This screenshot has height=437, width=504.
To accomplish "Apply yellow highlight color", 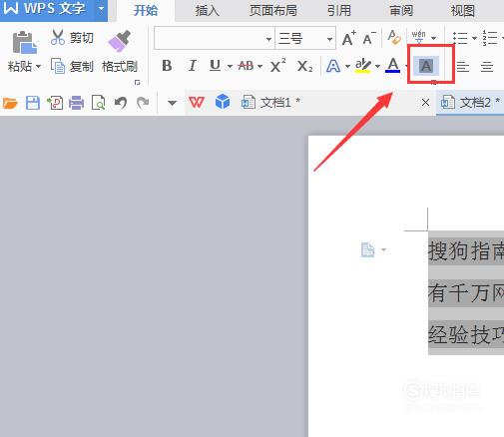I will click(x=362, y=66).
